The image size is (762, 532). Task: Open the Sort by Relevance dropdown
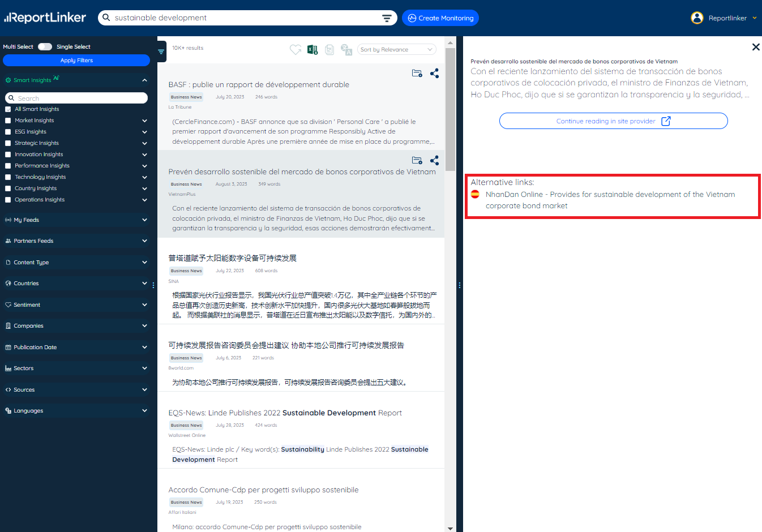[397, 50]
